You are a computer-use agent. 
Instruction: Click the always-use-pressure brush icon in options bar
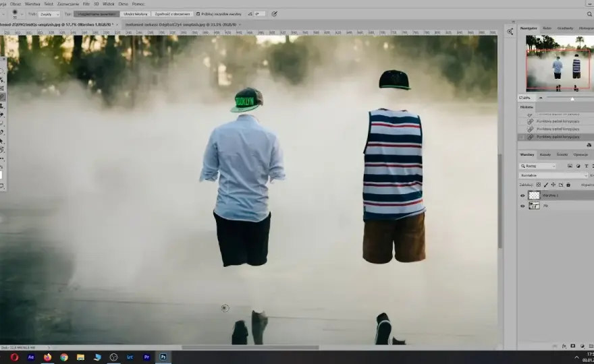pos(274,14)
